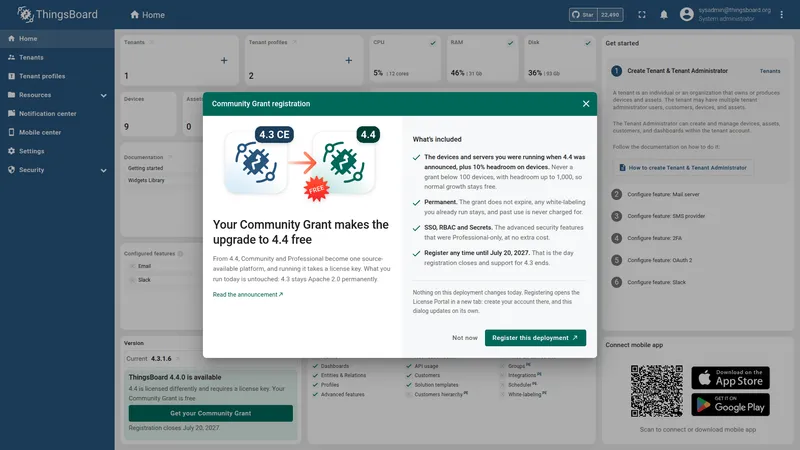Click Register this deployment button
Image resolution: width=800 pixels, height=450 pixels.
click(x=535, y=338)
